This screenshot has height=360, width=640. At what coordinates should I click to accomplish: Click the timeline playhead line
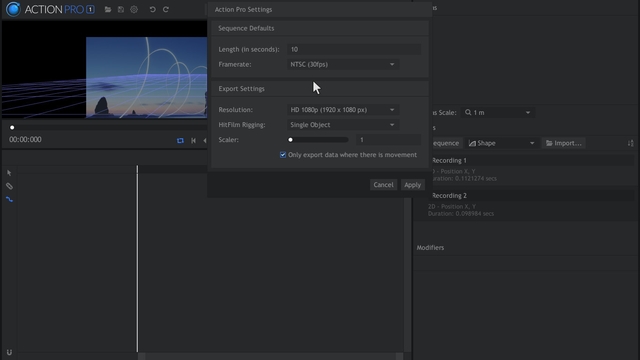(x=137, y=259)
